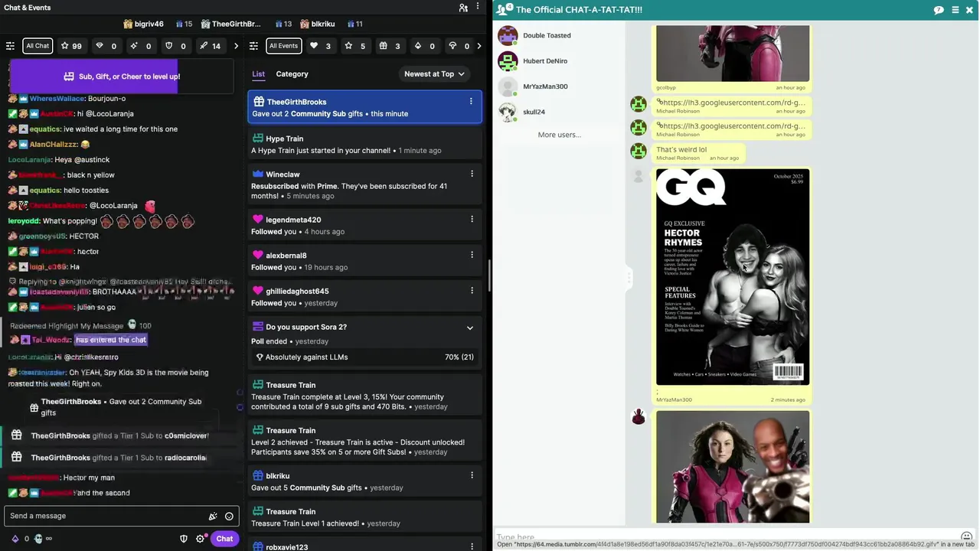980x551 pixels.
Task: Toggle the diamond bits filter in chat
Action: pos(106,46)
